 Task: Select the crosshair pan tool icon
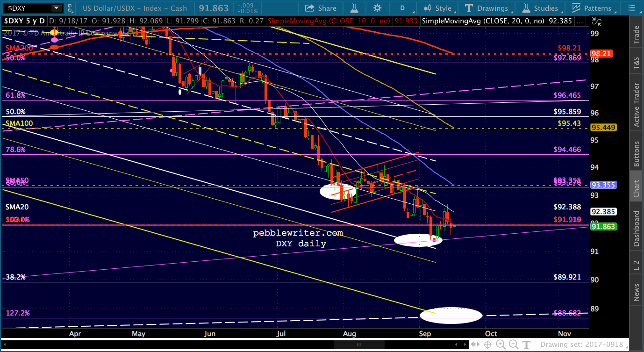pos(487,345)
